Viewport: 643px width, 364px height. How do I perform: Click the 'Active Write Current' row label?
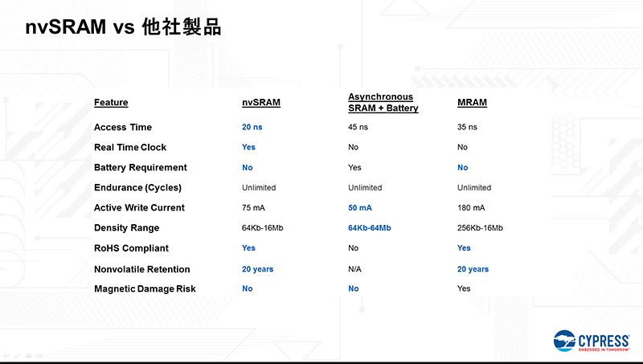pyautogui.click(x=139, y=207)
